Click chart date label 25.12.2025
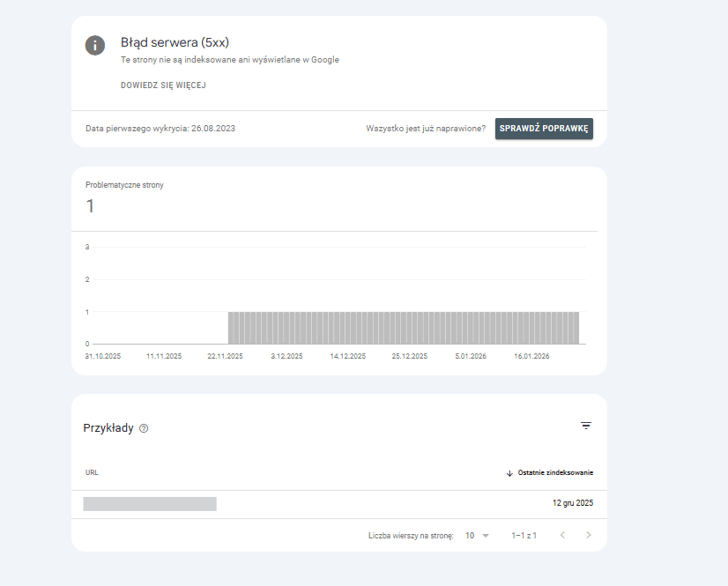The width and height of the screenshot is (728, 586). click(410, 356)
